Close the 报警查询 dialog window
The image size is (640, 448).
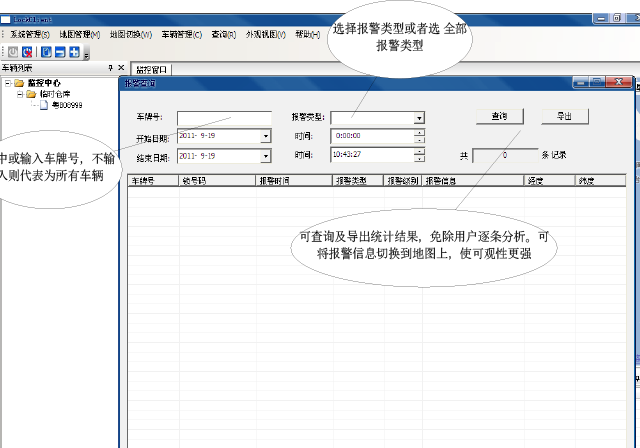[619, 82]
